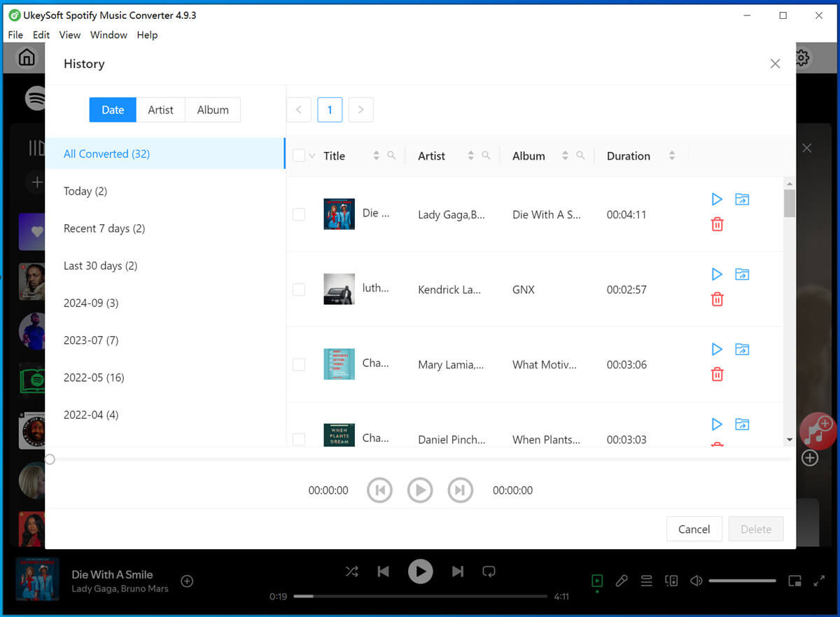The height and width of the screenshot is (617, 840).
Task: Play the Mary Lamia row
Action: tap(717, 349)
